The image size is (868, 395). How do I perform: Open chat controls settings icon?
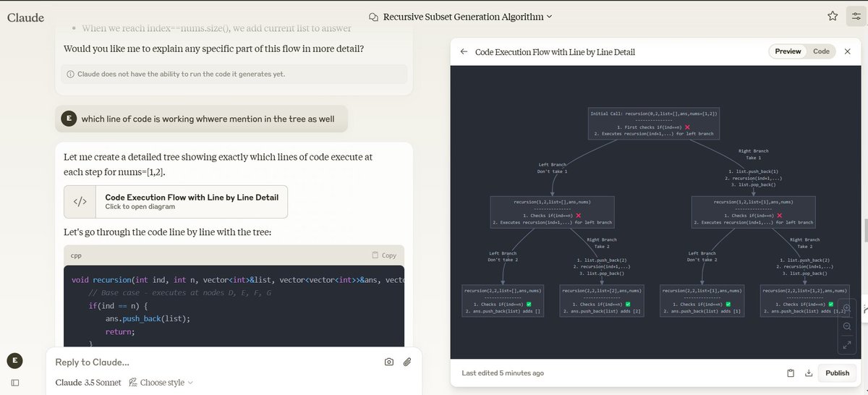pyautogui.click(x=856, y=16)
